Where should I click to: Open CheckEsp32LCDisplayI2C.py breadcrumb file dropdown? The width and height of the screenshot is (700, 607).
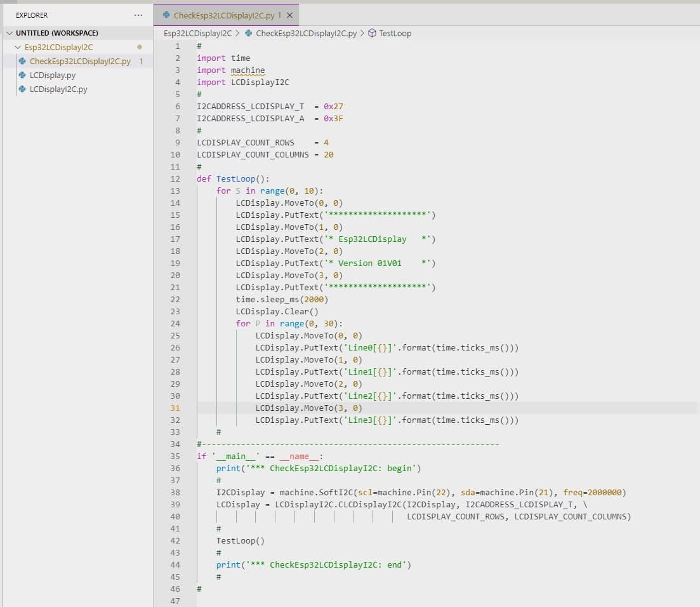(x=306, y=34)
